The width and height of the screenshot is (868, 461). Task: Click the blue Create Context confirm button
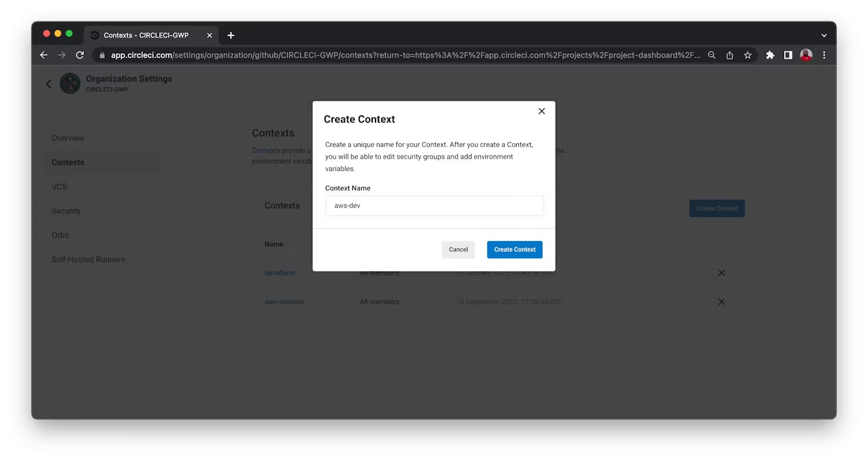pos(514,250)
